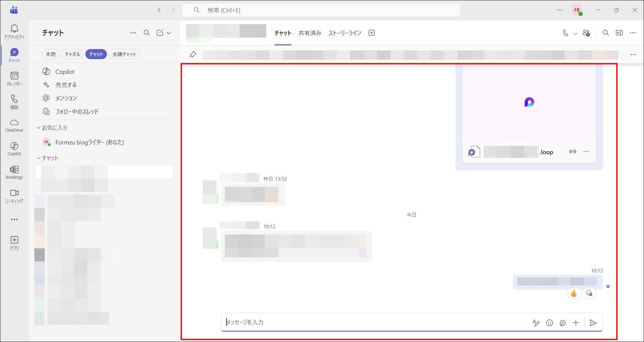
Task: Switch to the 共有済み tab
Action: (x=310, y=33)
